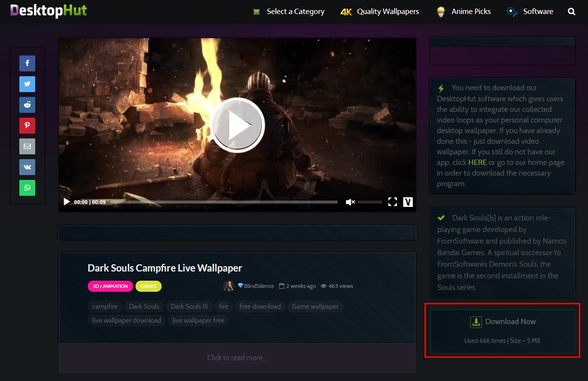Image resolution: width=588 pixels, height=381 pixels.
Task: Select the campfire tag
Action: (105, 306)
